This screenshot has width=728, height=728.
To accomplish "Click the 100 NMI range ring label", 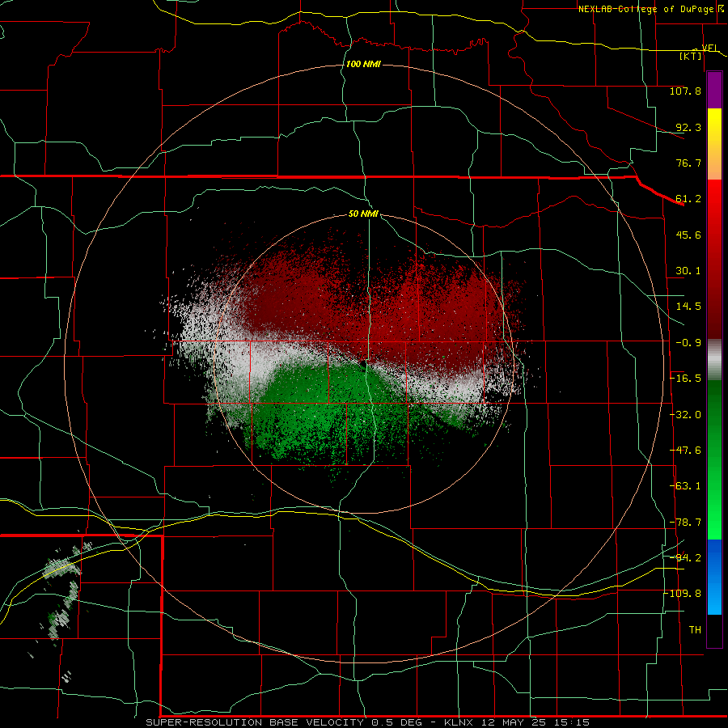I will [363, 64].
